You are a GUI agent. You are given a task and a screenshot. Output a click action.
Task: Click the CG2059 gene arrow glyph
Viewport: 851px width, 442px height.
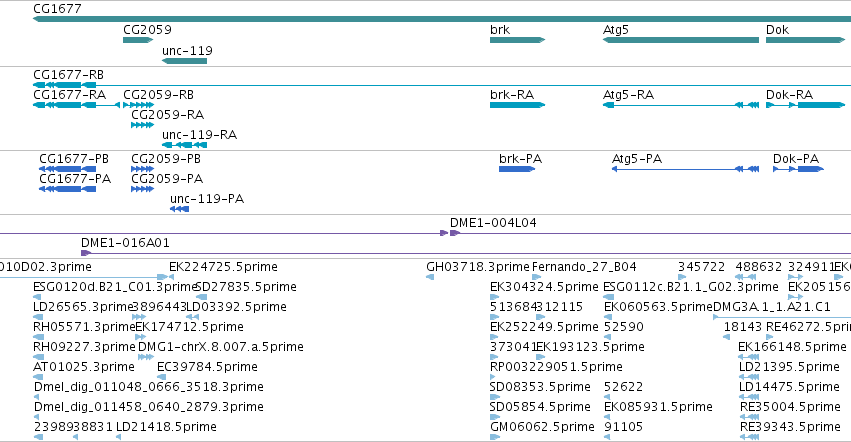pyautogui.click(x=138, y=40)
